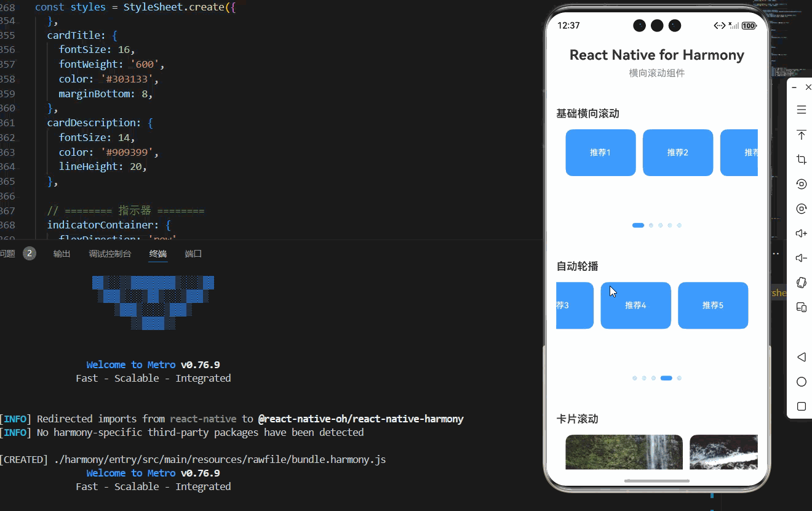
Task: Open the second image card in 卡片滚动
Action: click(723, 452)
